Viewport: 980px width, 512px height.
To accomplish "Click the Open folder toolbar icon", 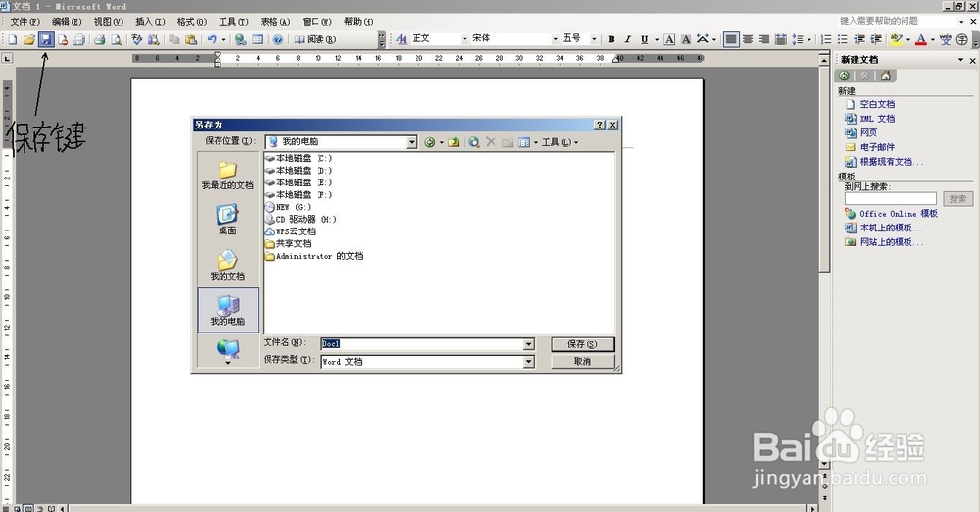I will point(28,39).
